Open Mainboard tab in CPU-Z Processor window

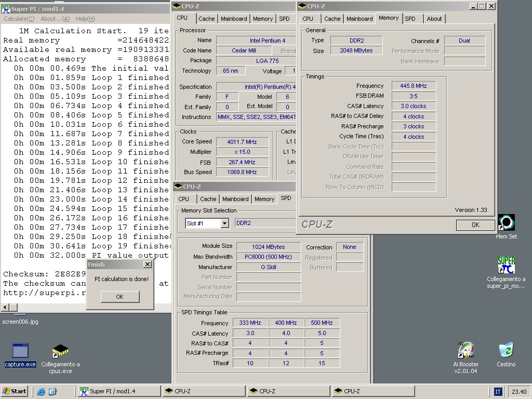[x=234, y=19]
